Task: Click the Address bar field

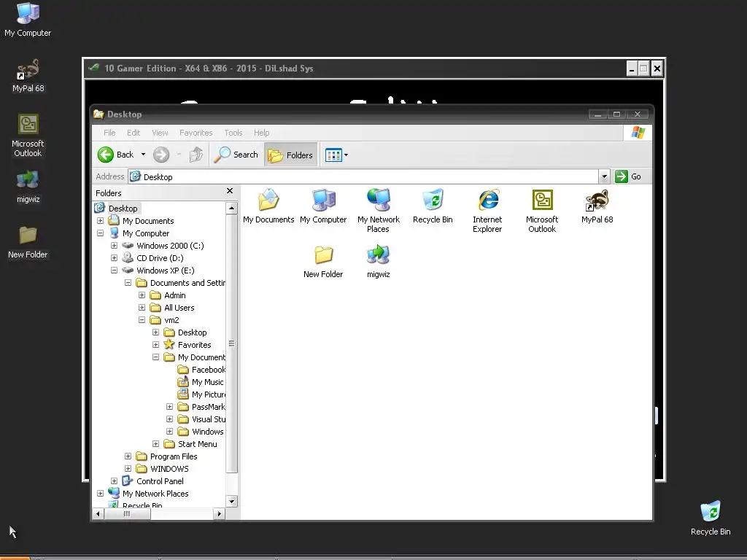Action: pyautogui.click(x=363, y=176)
